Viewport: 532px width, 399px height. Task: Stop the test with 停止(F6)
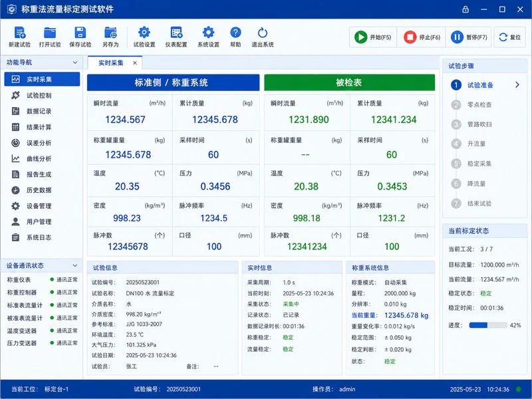pyautogui.click(x=422, y=37)
